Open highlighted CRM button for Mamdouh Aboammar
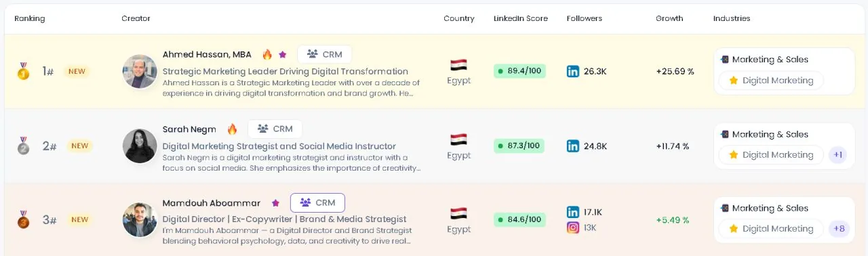 (x=317, y=202)
